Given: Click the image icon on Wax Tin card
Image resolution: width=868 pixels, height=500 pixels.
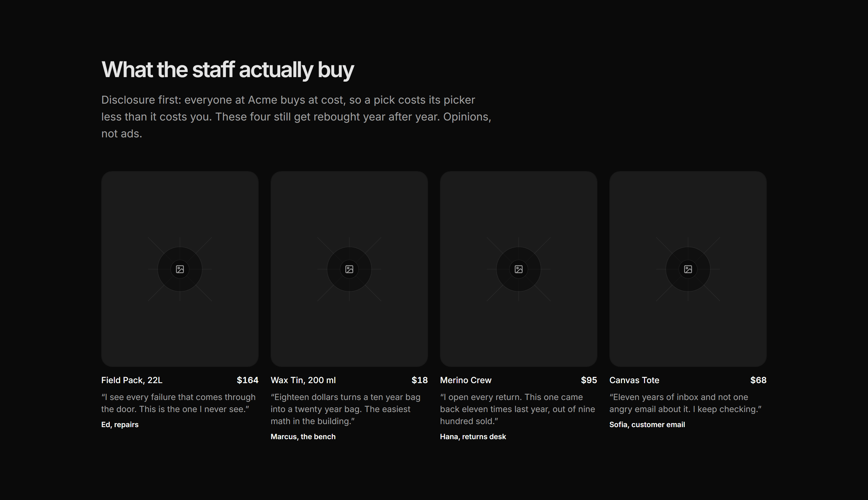Looking at the screenshot, I should [349, 269].
